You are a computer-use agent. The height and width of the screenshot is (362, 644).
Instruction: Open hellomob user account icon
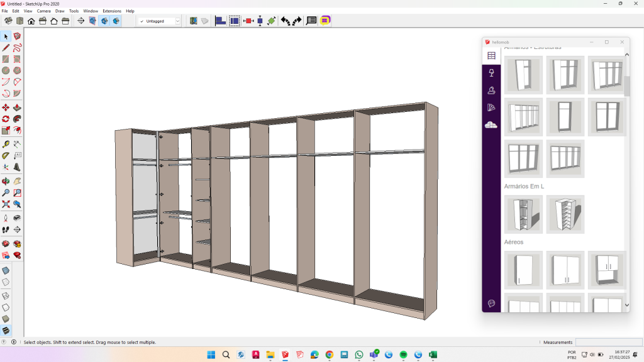491,90
